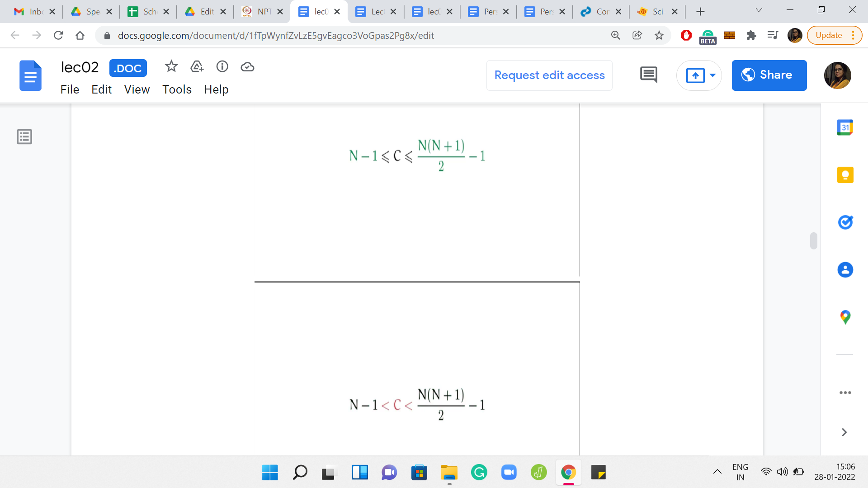Open document details info icon
This screenshot has width=868, height=488.
coord(222,67)
